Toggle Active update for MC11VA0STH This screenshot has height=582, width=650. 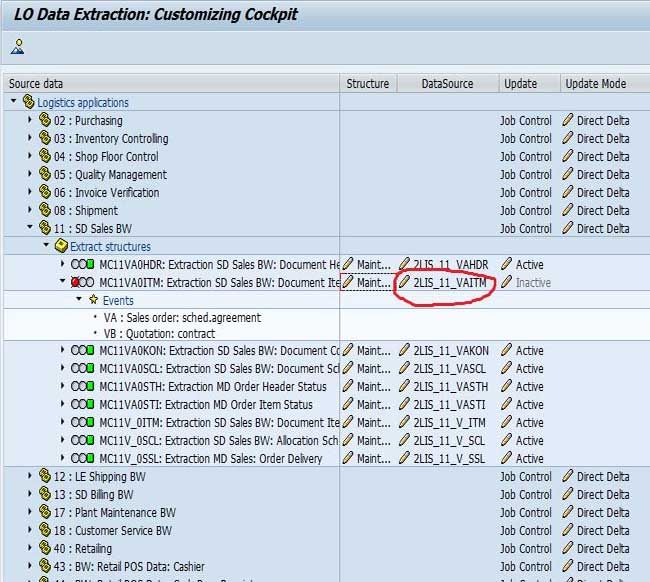point(529,386)
